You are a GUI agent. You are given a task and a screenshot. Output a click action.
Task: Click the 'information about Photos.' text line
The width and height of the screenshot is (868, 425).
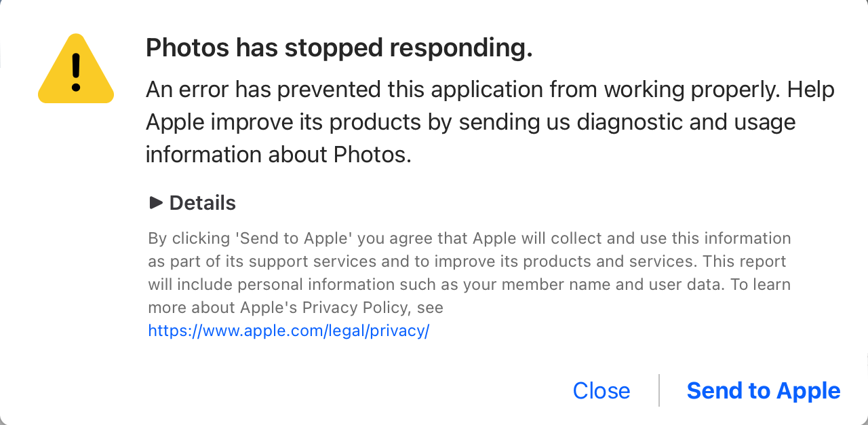pos(278,155)
